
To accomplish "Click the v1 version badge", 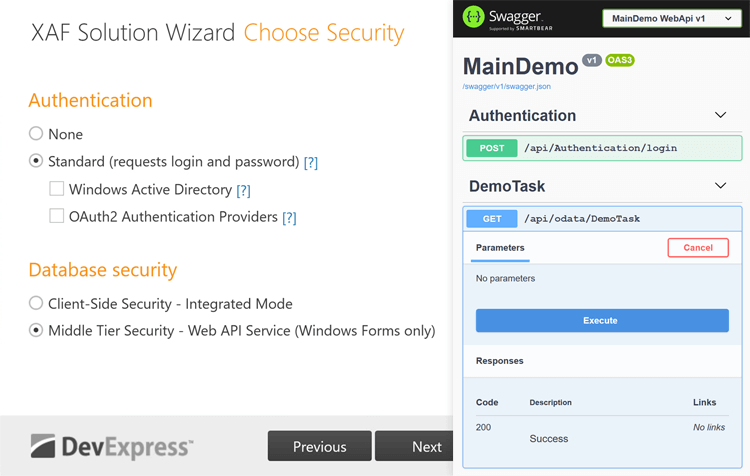I will pos(592,61).
